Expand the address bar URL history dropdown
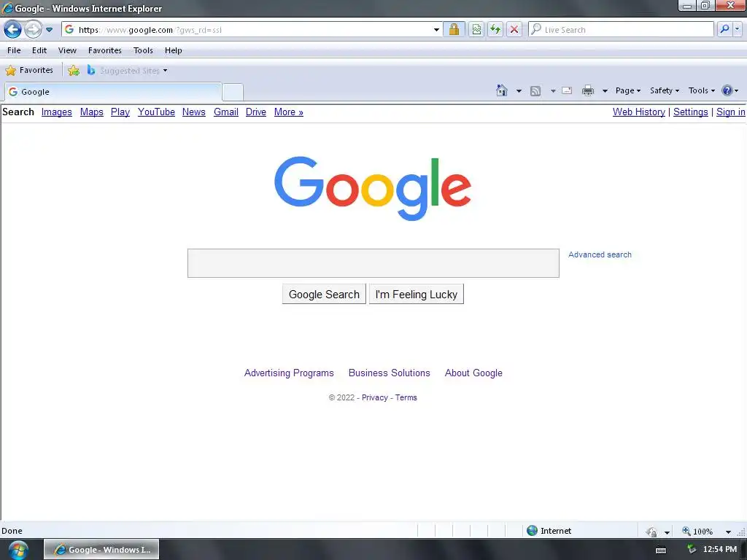Image resolution: width=747 pixels, height=560 pixels. pos(436,29)
